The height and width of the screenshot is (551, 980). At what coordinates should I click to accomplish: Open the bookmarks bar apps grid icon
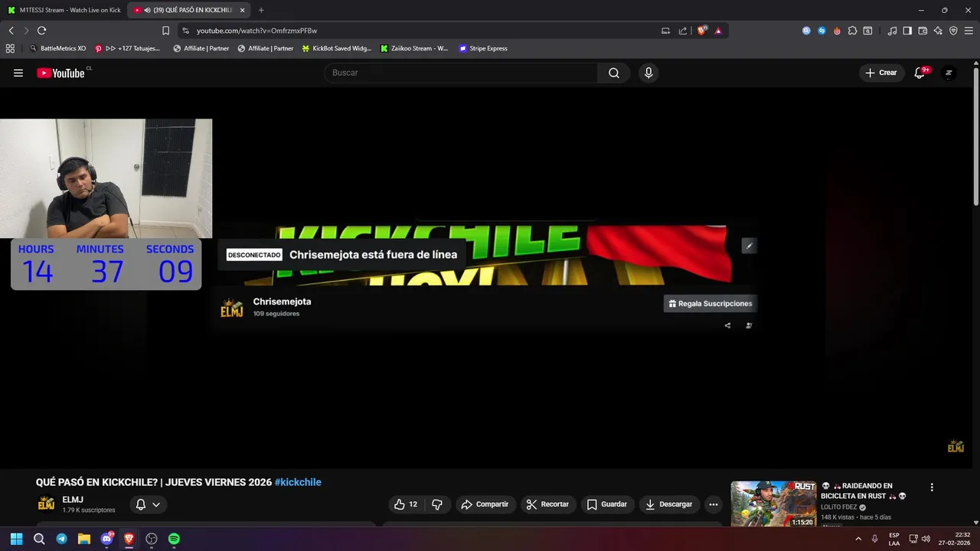point(10,48)
